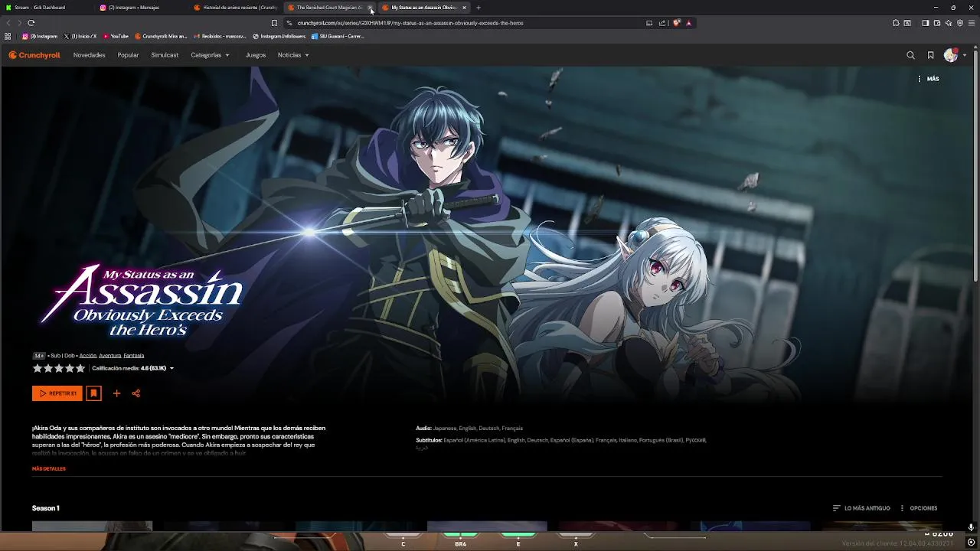This screenshot has width=980, height=551.
Task: Open Brave Rewards triangle icon
Action: click(x=688, y=23)
